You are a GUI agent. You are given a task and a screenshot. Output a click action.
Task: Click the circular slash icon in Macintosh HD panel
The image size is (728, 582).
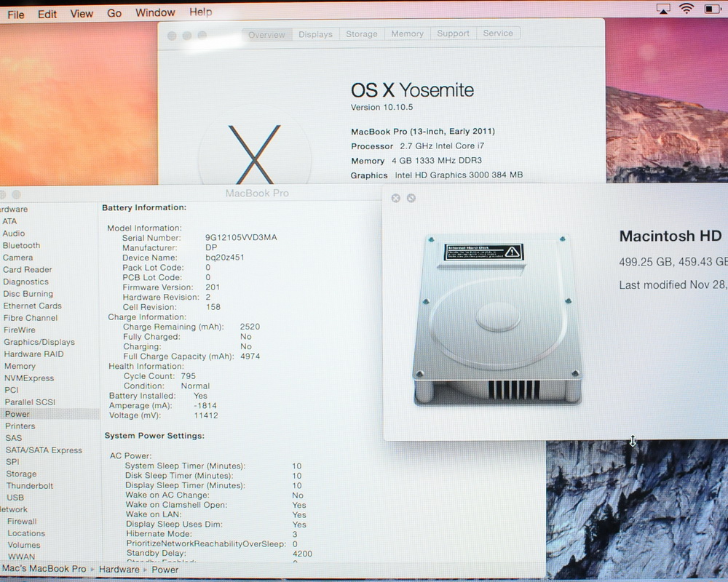[411, 198]
